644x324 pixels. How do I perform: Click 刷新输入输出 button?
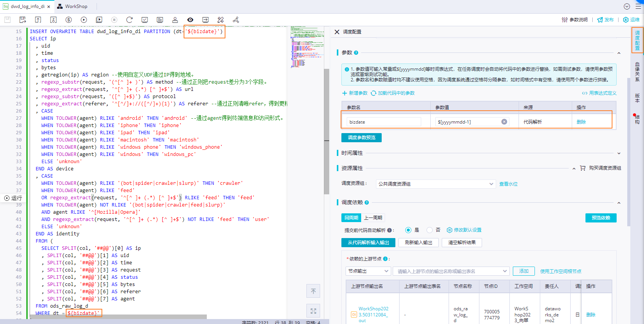[419, 243]
